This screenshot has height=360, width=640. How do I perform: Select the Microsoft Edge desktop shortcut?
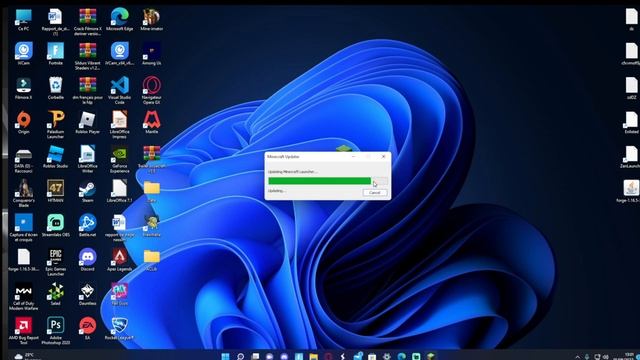click(120, 20)
